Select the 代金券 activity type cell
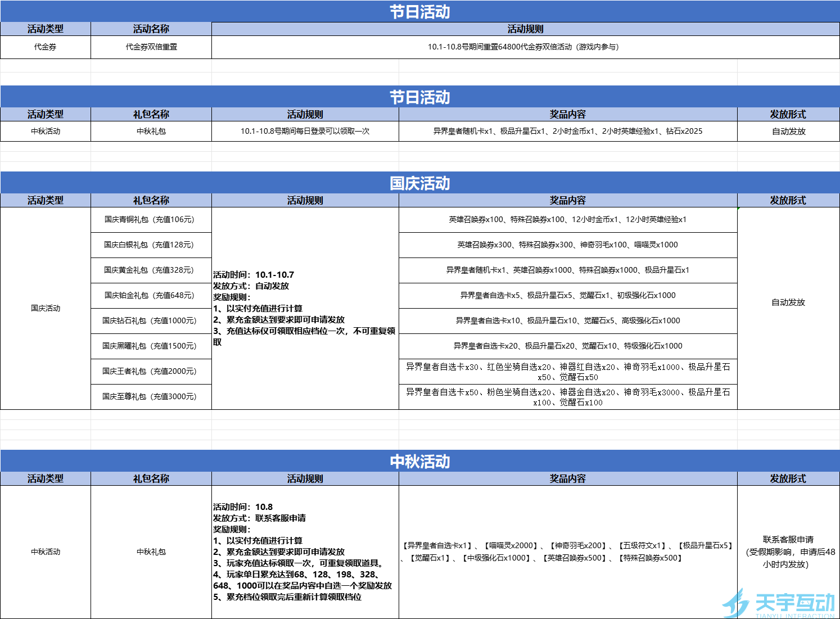Screen dimensions: 840x619 pos(46,47)
